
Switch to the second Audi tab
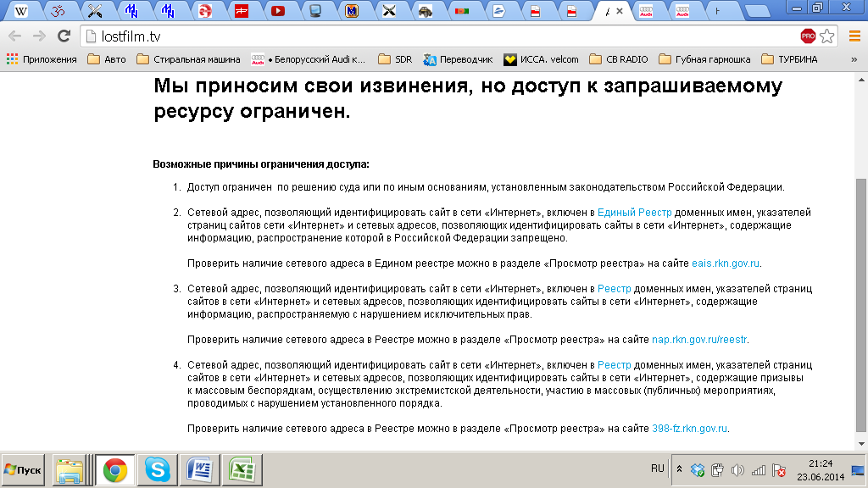tap(682, 10)
